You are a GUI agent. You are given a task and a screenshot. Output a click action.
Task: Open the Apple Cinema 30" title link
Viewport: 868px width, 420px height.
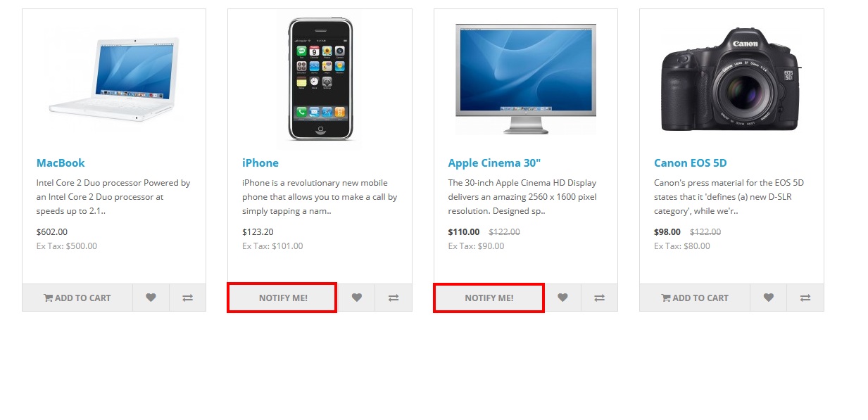click(494, 163)
